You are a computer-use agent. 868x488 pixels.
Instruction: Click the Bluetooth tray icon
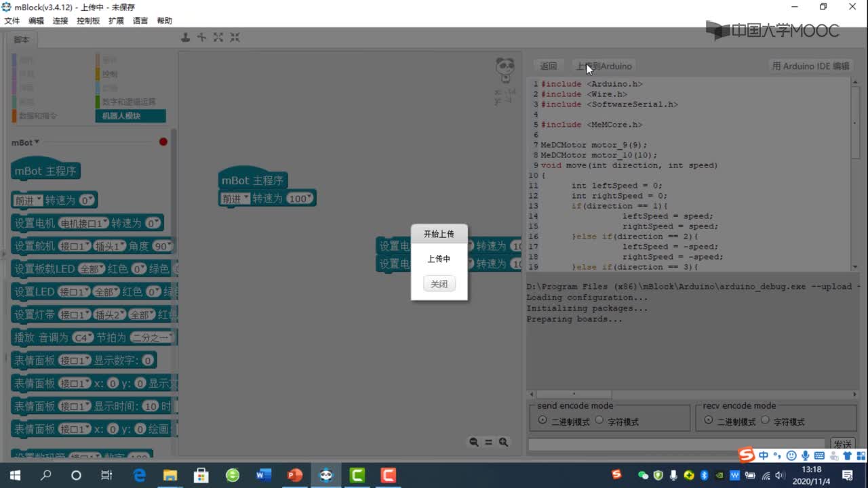pos(704,475)
